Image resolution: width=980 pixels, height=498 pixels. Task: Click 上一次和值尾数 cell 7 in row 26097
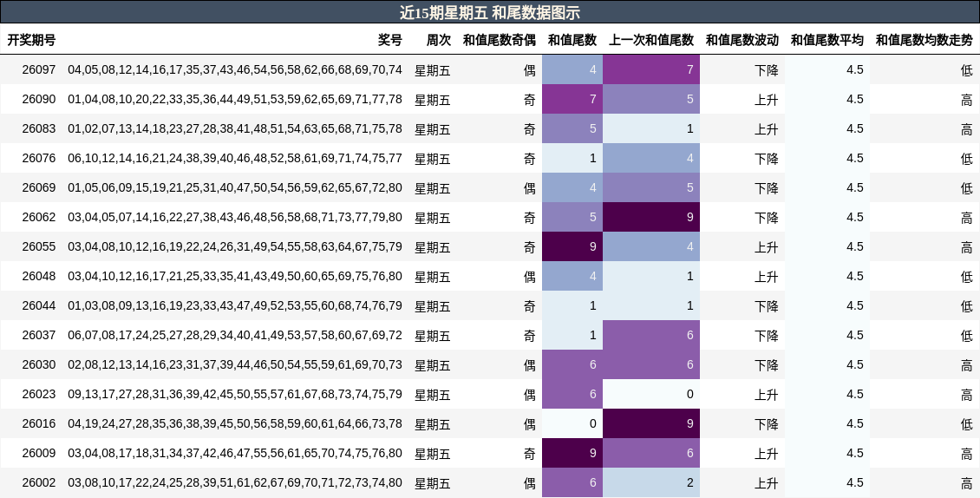click(651, 69)
